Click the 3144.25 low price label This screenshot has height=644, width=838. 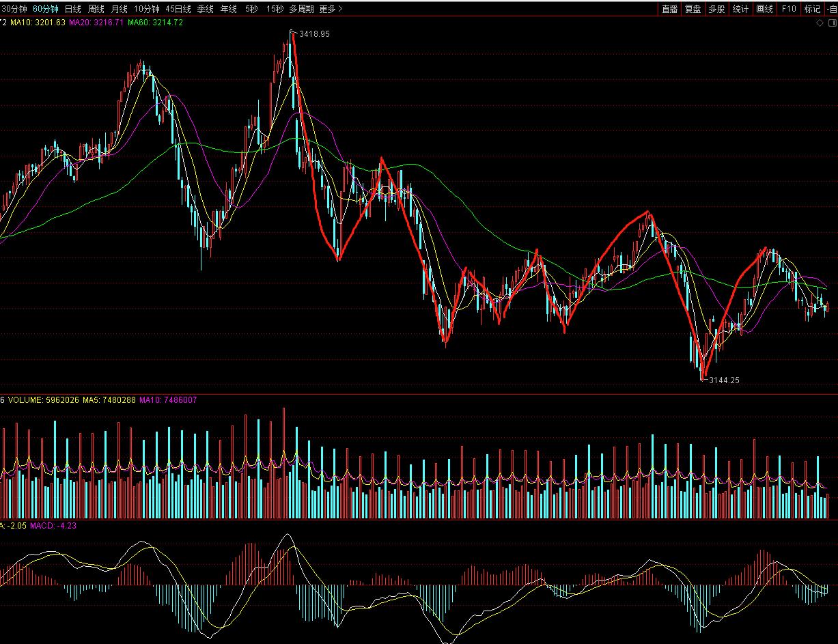725,380
